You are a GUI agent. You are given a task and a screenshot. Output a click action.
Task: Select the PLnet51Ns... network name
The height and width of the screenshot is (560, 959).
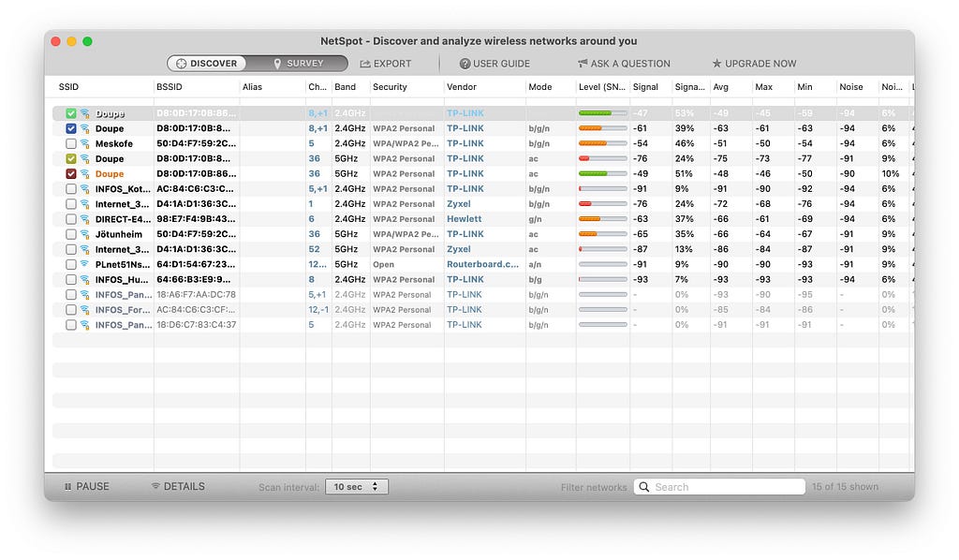123,264
